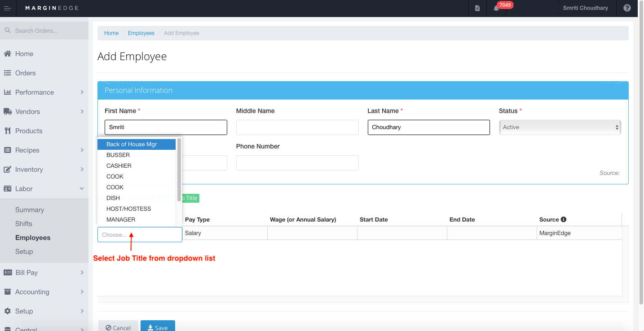Click the Bill Pay money icon
This screenshot has height=331, width=644.
[7, 273]
